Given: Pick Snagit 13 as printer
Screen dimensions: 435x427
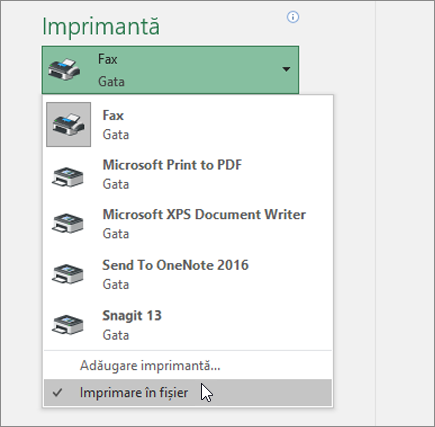Looking at the screenshot, I should pyautogui.click(x=188, y=325).
